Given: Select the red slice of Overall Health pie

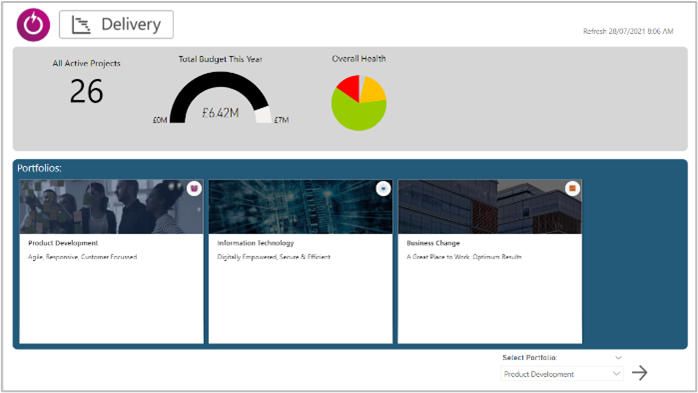Looking at the screenshot, I should [x=350, y=87].
